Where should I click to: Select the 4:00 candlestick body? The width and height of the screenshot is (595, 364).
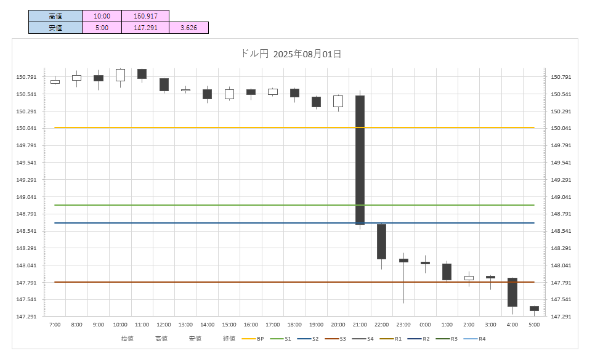click(512, 292)
